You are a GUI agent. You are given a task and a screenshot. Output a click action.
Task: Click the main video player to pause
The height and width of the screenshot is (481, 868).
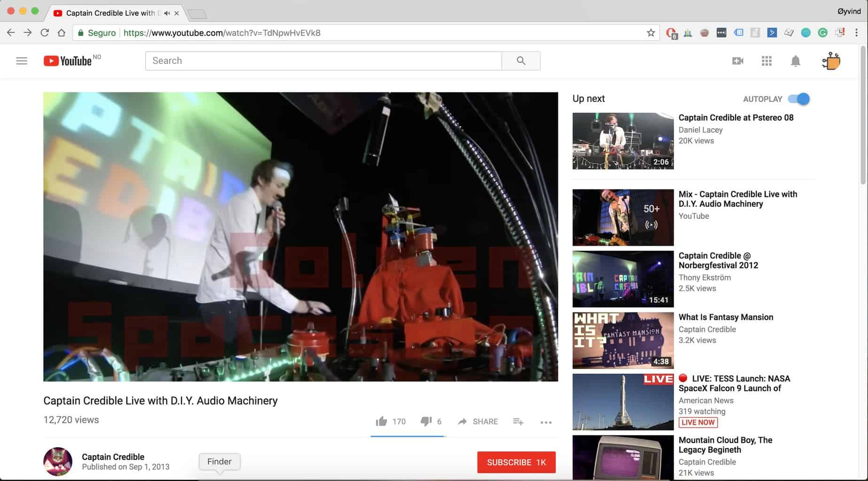click(301, 237)
